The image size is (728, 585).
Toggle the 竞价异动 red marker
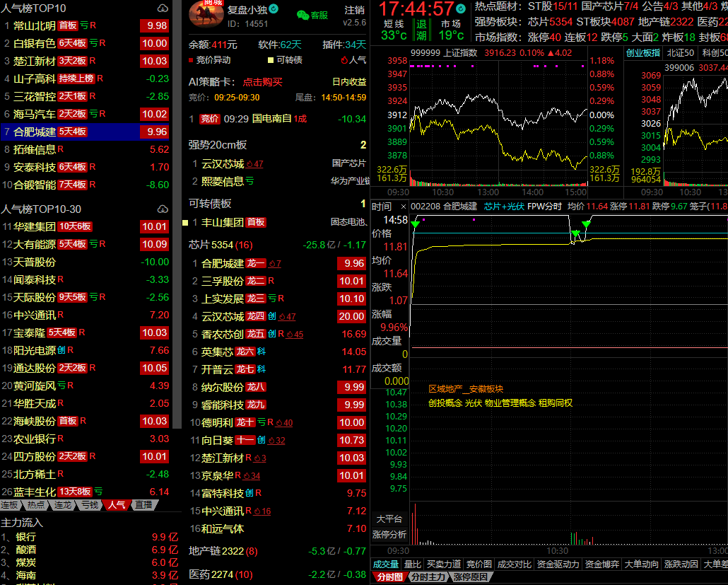point(192,61)
